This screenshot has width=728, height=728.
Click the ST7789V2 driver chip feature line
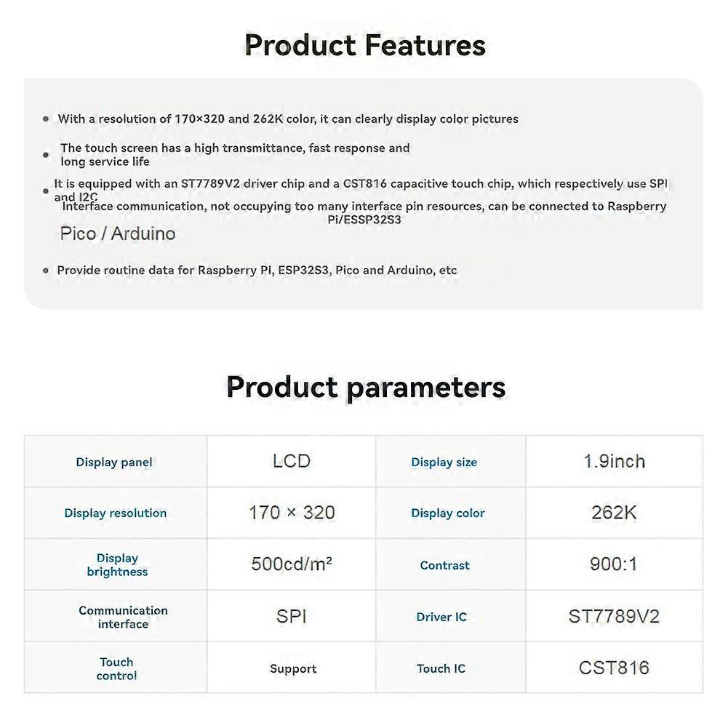[361, 184]
